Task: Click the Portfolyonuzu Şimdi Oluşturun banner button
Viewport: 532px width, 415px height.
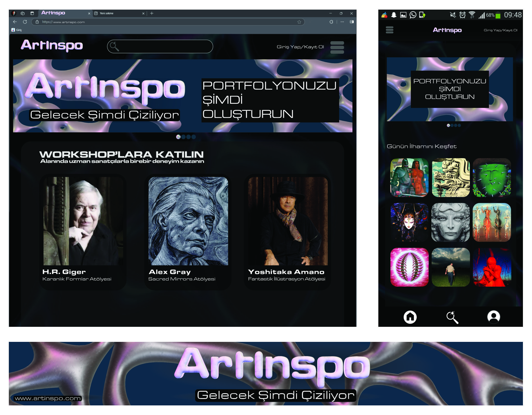Action: point(270,100)
